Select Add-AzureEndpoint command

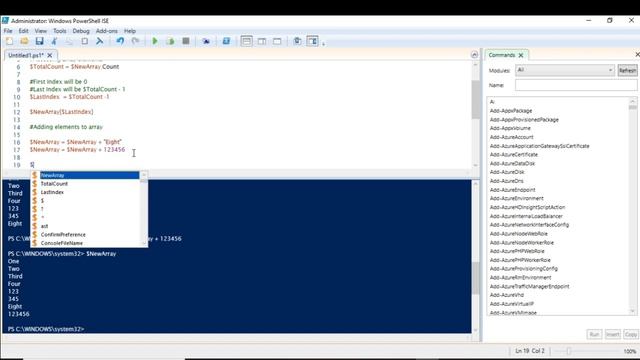(x=512, y=190)
